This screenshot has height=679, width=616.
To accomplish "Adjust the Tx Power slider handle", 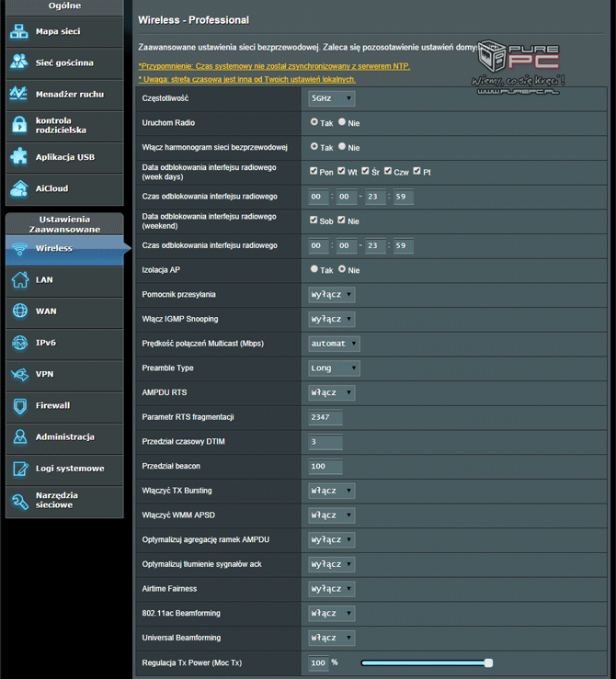I will click(x=488, y=662).
